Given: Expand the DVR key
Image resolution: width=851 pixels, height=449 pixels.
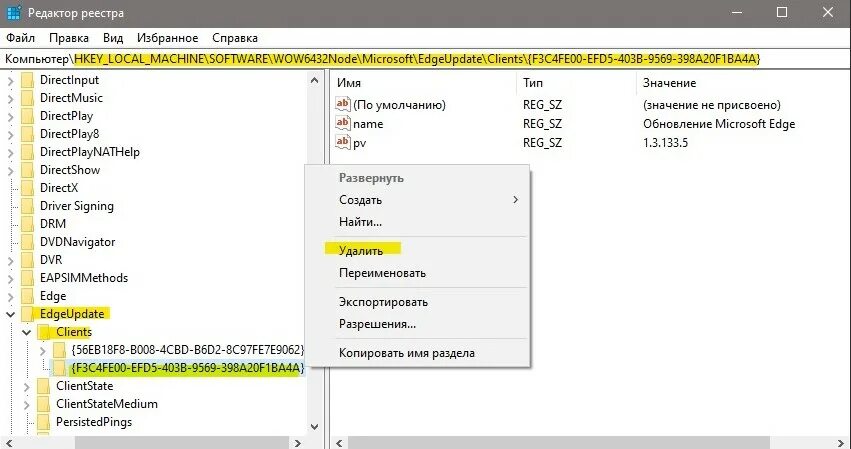Looking at the screenshot, I should pos(10,261).
